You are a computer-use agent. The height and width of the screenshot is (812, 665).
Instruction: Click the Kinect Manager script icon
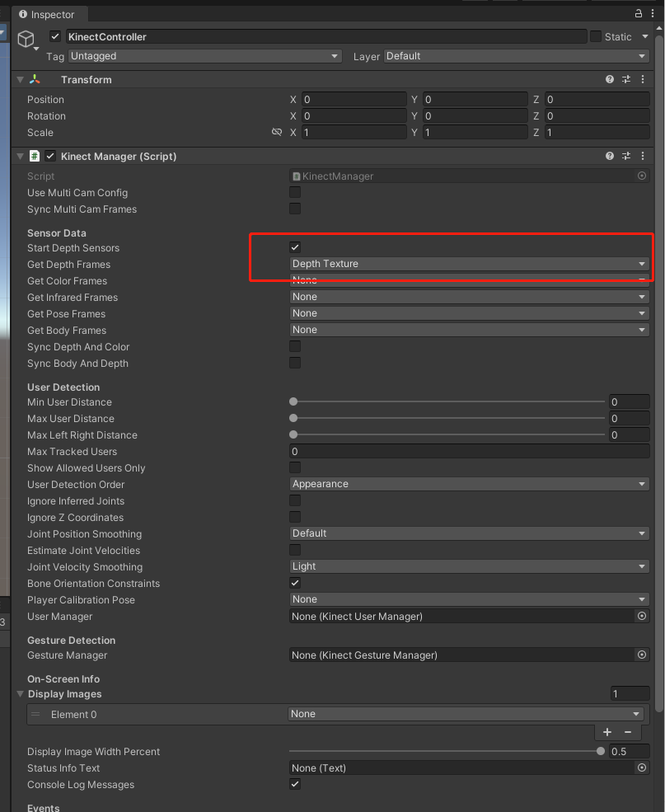point(34,156)
